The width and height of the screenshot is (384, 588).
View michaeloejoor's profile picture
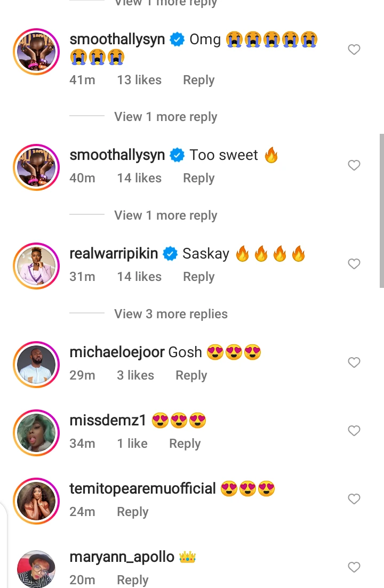point(36,364)
